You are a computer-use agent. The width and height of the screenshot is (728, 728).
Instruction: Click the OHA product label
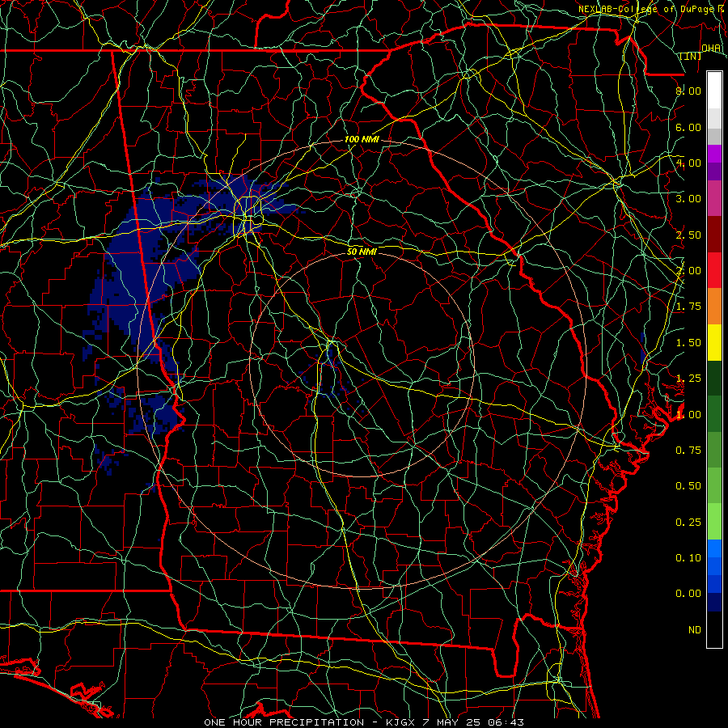coord(711,49)
